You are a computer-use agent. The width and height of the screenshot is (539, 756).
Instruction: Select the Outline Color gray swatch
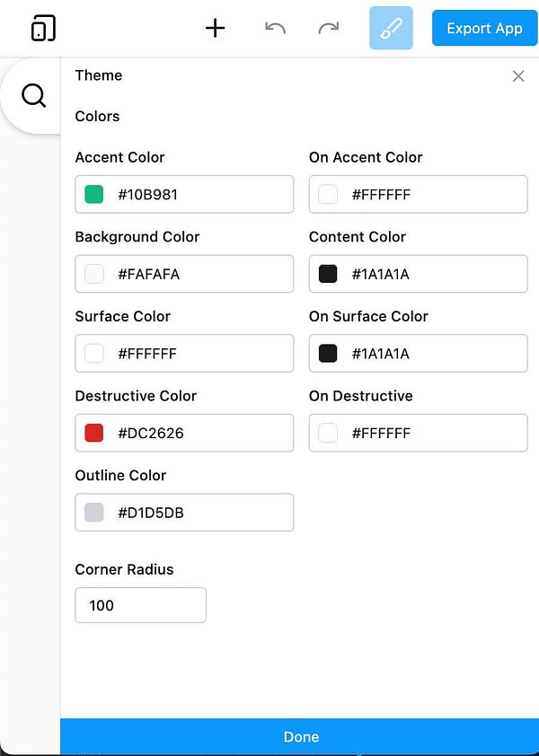pos(93,512)
